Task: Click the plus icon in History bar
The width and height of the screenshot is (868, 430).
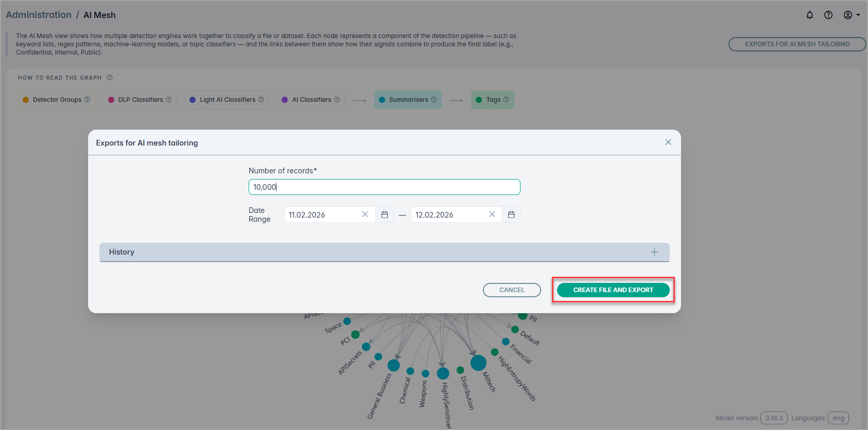Action: [x=654, y=252]
